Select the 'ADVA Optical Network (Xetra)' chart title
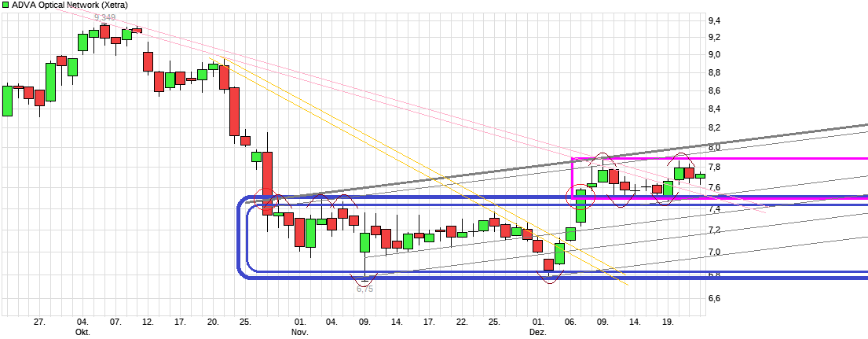Image resolution: width=868 pixels, height=339 pixels. [x=70, y=5]
